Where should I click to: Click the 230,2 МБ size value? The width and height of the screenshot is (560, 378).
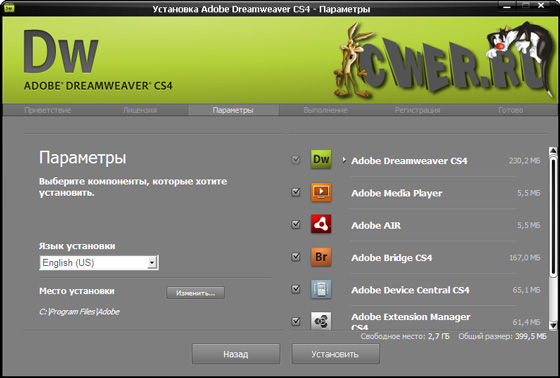524,161
